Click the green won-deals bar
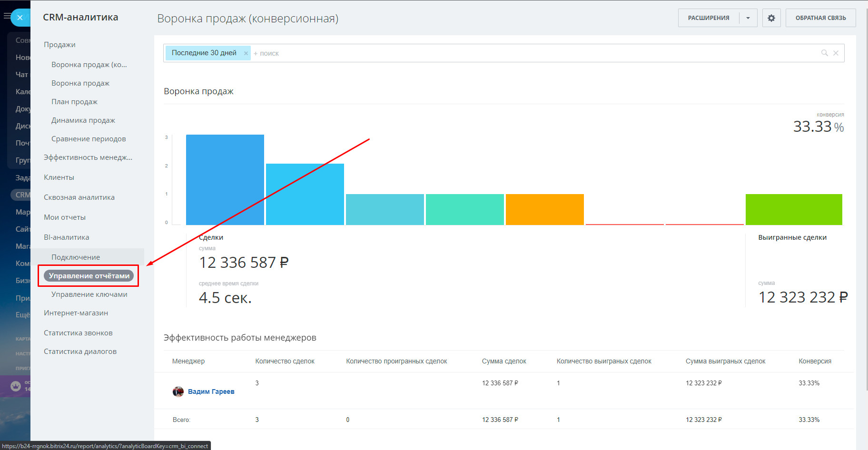 [793, 209]
